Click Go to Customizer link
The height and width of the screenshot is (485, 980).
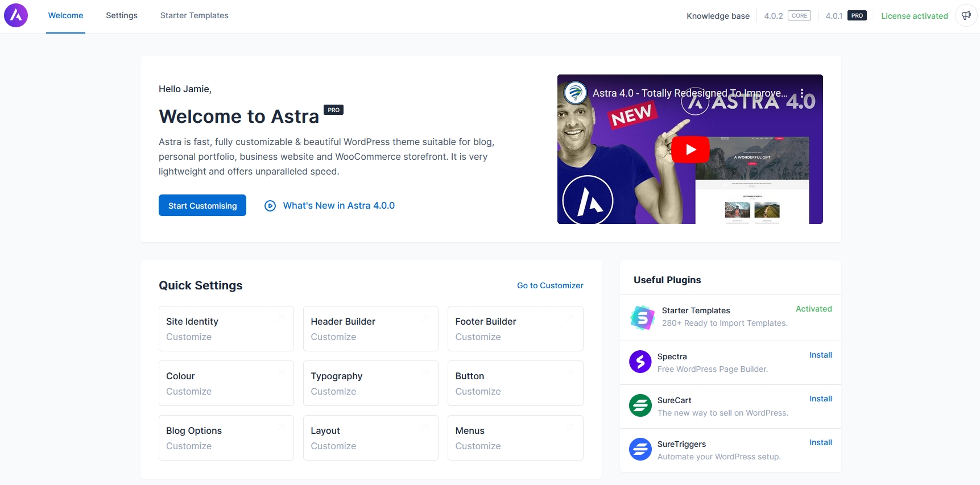tap(550, 285)
